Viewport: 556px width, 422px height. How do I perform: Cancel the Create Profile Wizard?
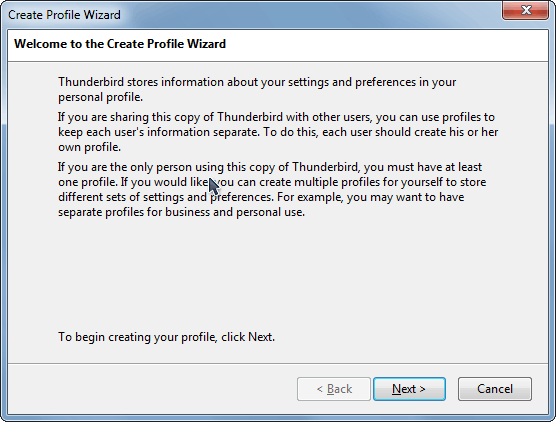coord(495,389)
